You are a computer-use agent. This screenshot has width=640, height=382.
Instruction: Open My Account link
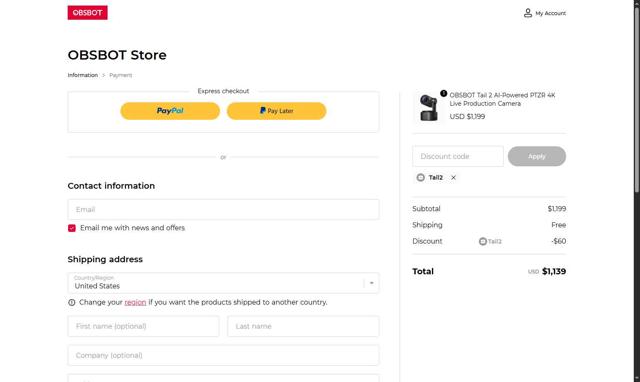pos(550,13)
